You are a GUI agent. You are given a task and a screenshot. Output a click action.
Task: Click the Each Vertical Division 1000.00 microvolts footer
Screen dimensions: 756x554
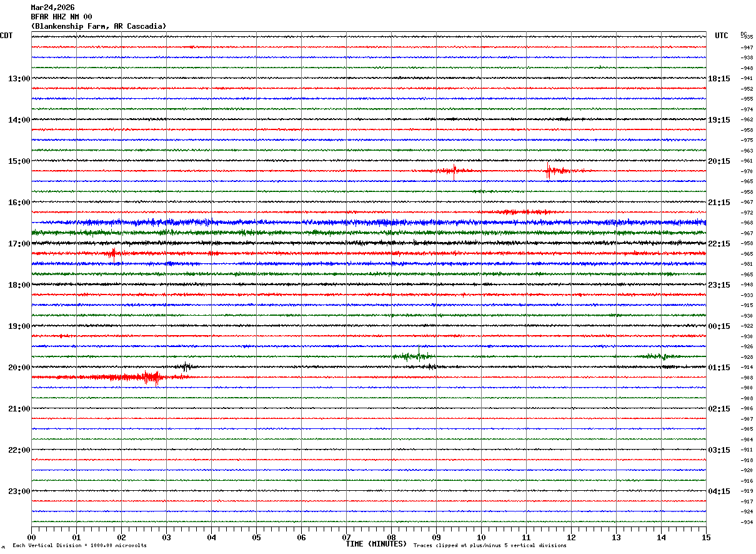click(x=79, y=545)
